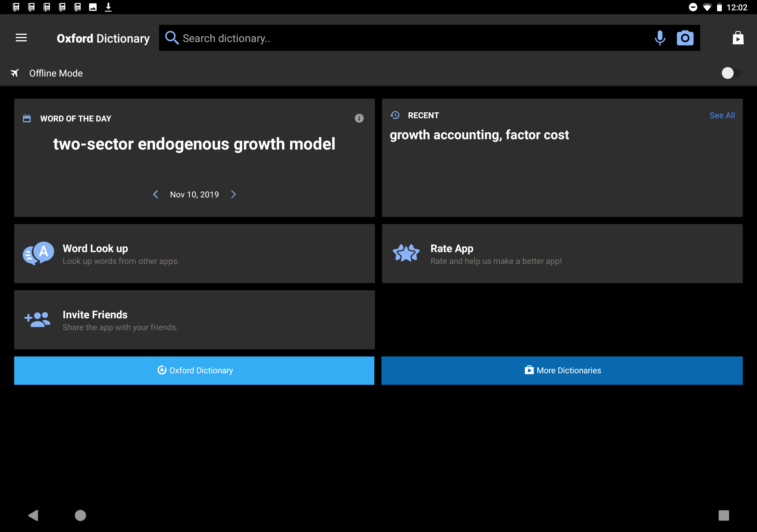Tap the Android home button
The width and height of the screenshot is (757, 532).
point(80,515)
